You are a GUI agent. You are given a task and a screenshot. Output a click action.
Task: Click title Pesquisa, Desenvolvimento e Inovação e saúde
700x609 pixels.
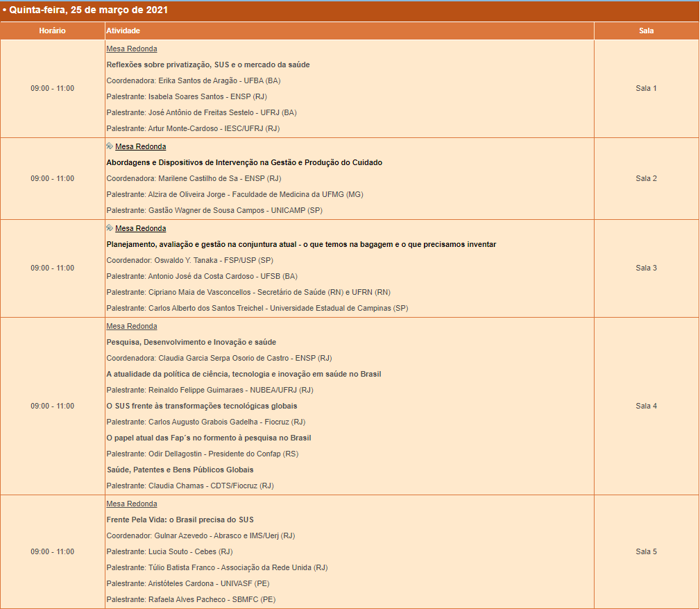click(x=191, y=342)
